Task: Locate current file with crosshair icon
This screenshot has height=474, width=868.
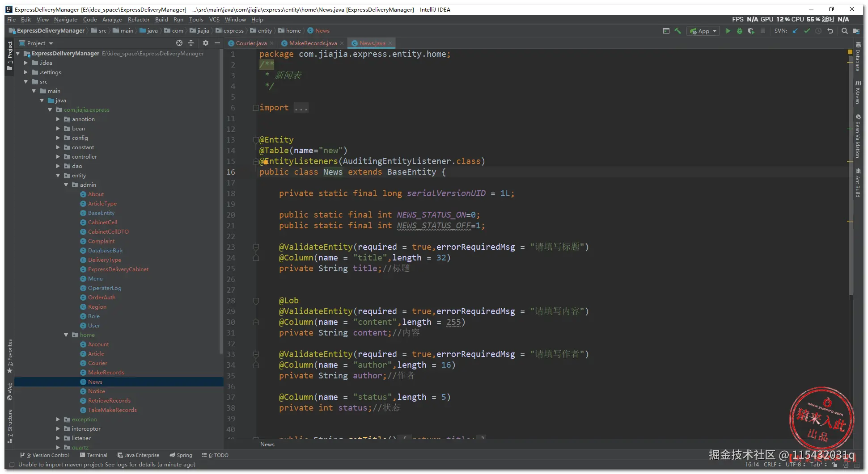Action: (x=179, y=43)
